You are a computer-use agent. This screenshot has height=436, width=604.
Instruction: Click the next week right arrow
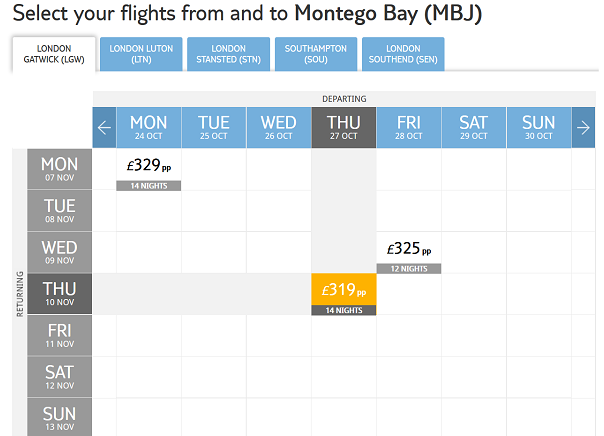click(x=584, y=127)
